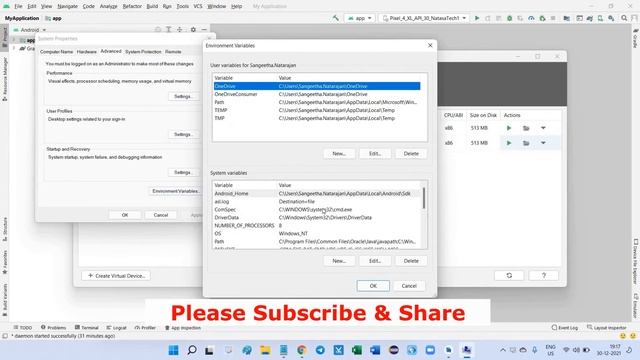Select the ComSpec system variable row
This screenshot has height=360, width=640.
(317, 209)
